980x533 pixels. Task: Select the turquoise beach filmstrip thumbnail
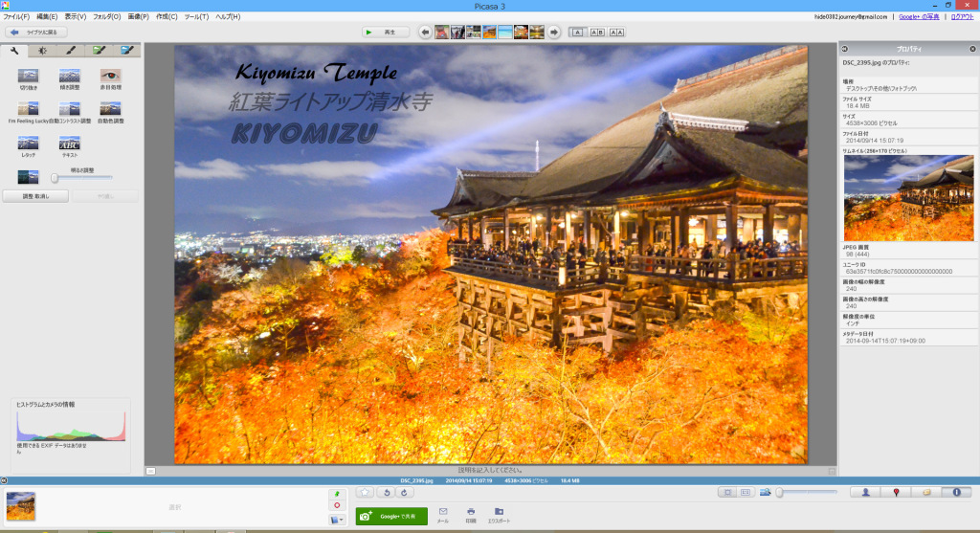click(505, 32)
